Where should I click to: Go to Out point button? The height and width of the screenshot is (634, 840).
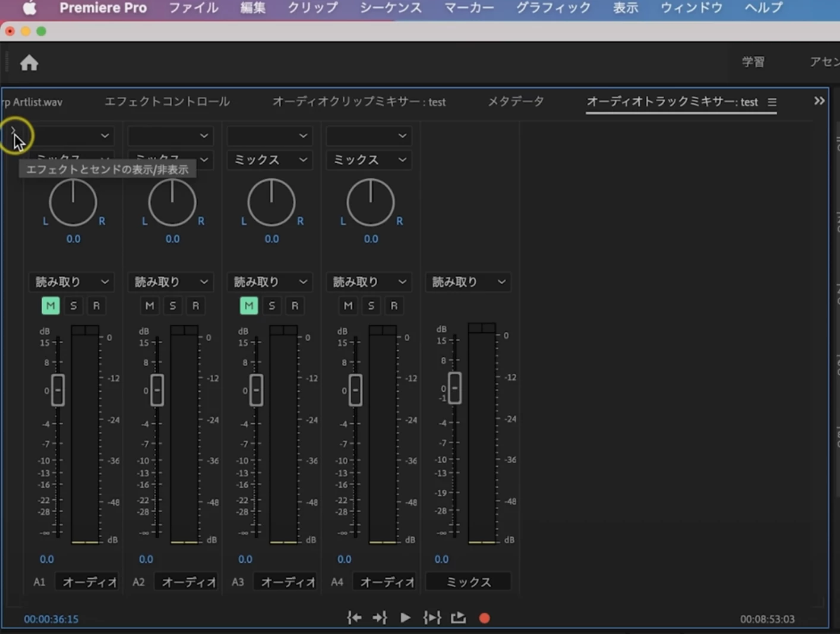380,618
